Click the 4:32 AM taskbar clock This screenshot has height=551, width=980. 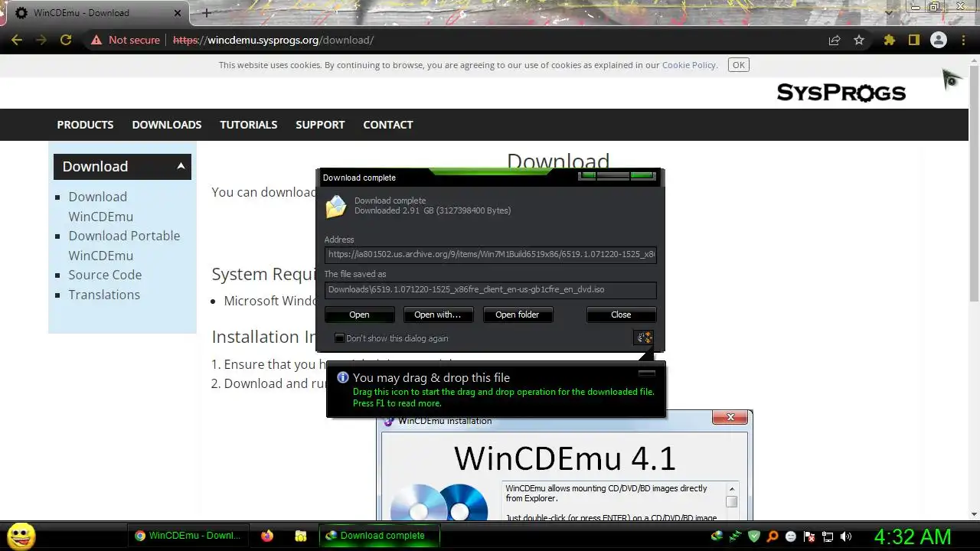click(x=913, y=536)
